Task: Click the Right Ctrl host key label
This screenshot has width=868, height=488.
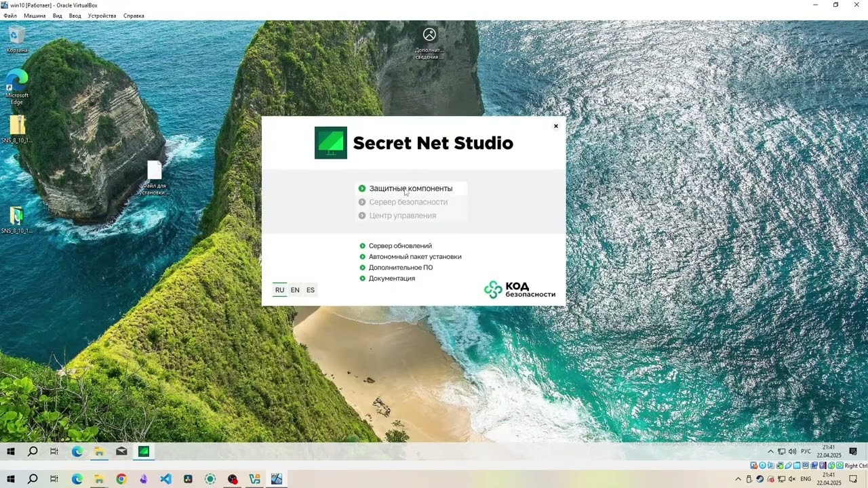Action: coord(856,466)
